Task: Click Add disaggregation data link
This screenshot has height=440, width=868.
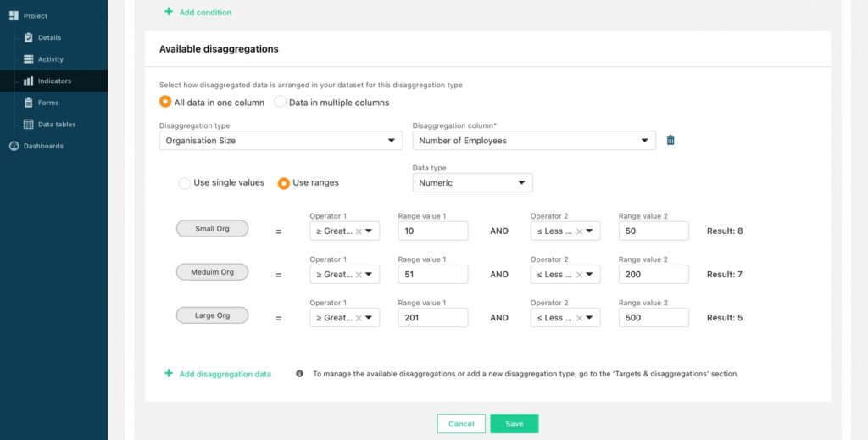Action: tap(225, 374)
